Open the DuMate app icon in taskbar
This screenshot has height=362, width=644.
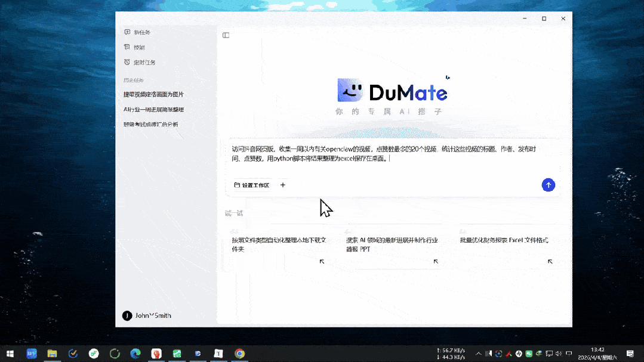pyautogui.click(x=198, y=354)
